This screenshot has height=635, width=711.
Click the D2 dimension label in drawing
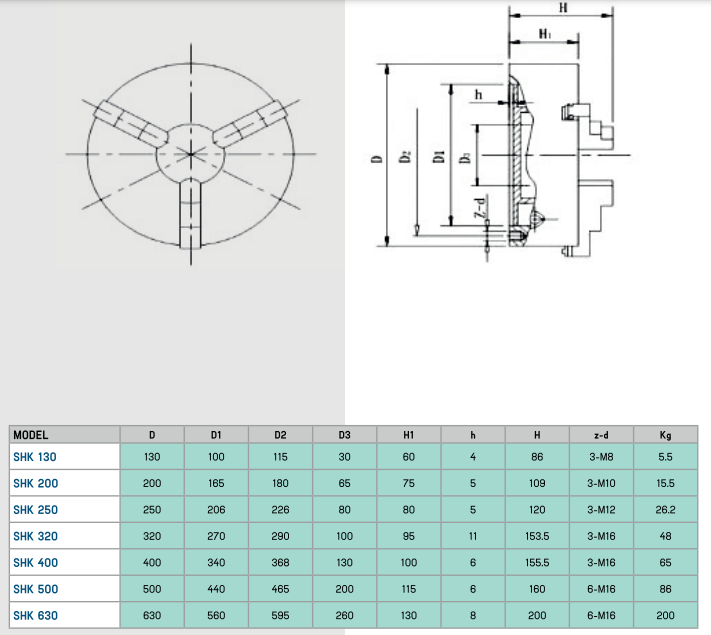point(404,157)
